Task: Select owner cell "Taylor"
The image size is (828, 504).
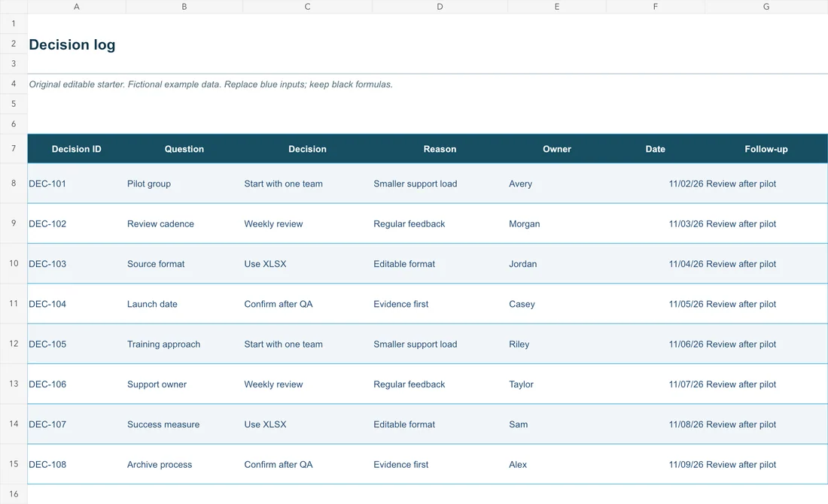Action: [x=557, y=384]
